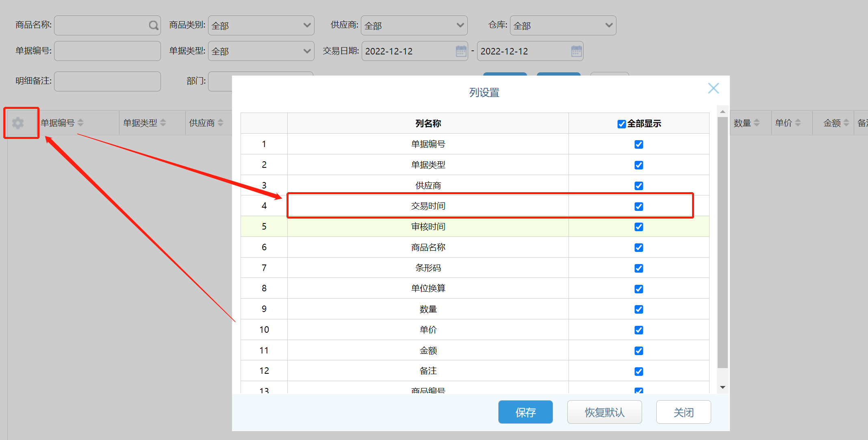This screenshot has height=440, width=868.
Task: Sort by 单价 column sort arrows
Action: [798, 123]
